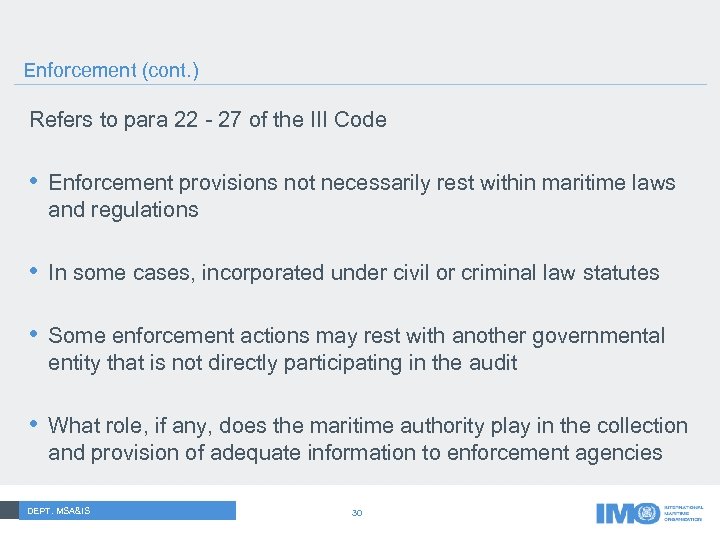Click the text "What role, if any, does"
Screen dimensions: 720x540
tap(154, 426)
